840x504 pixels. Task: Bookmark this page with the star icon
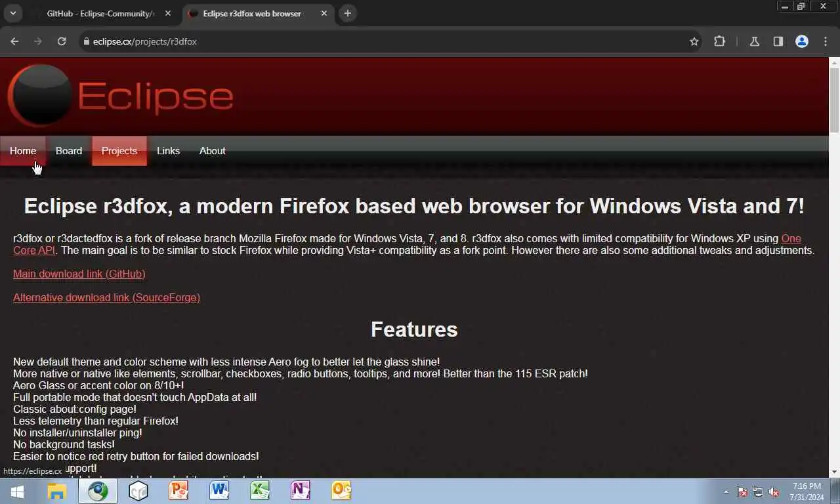694,41
